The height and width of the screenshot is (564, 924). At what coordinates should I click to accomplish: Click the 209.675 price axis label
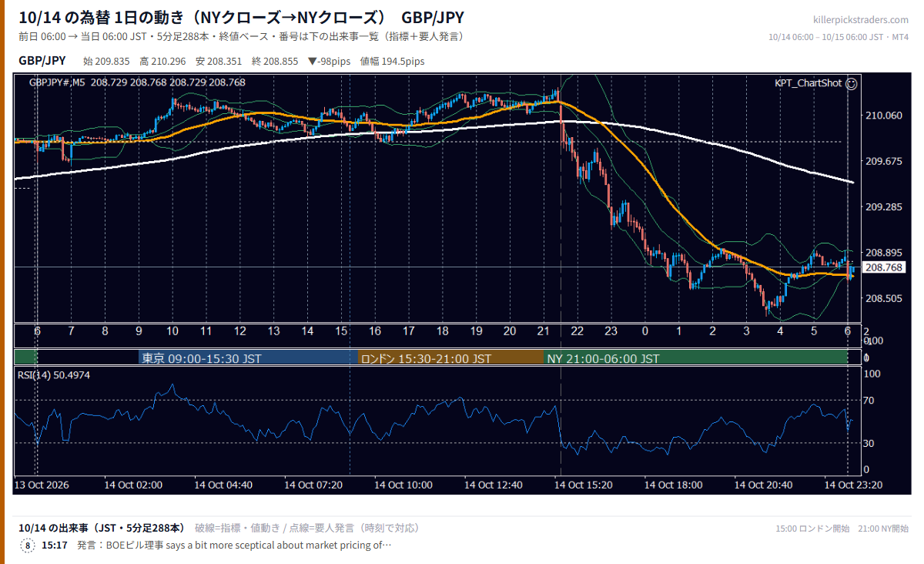884,161
